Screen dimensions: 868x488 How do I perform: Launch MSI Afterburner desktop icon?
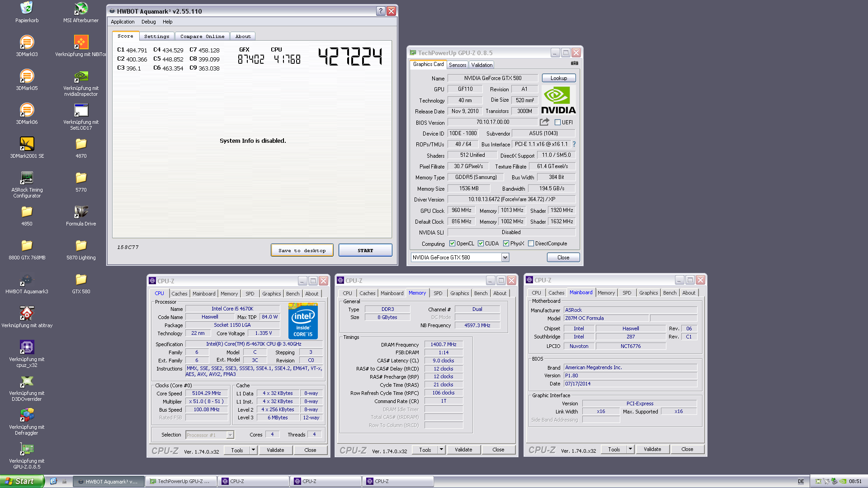[x=81, y=8]
